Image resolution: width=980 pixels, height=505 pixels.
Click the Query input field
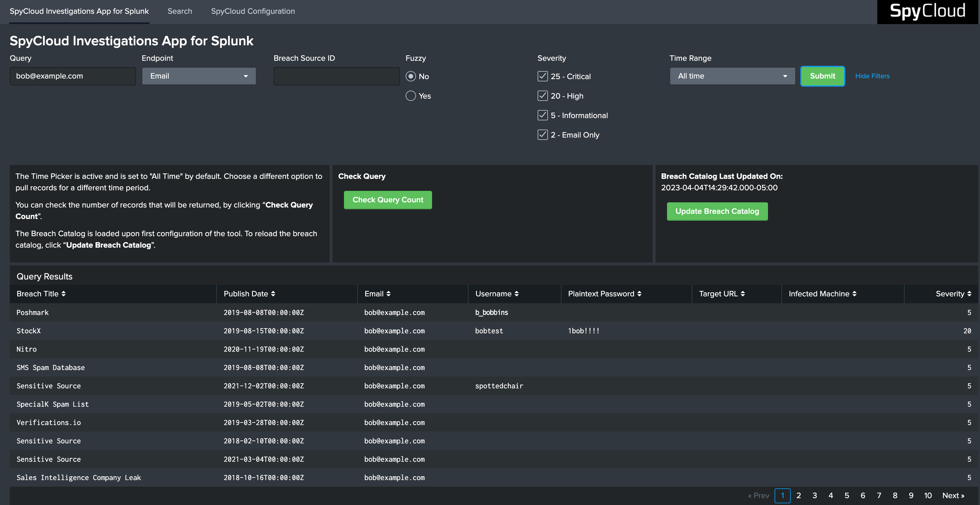click(x=73, y=76)
